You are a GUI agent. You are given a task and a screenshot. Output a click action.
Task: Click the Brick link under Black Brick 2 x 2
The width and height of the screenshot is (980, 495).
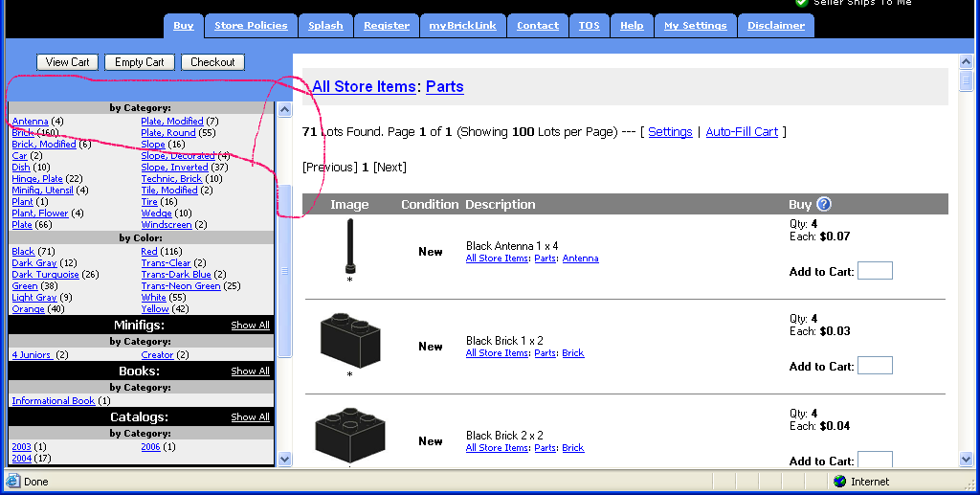(x=572, y=447)
